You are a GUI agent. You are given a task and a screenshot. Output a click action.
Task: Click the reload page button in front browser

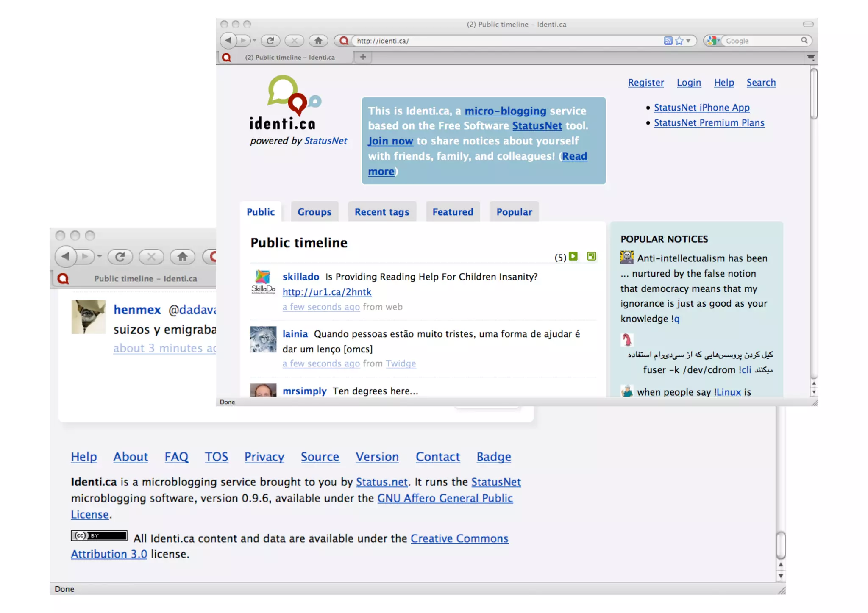(x=270, y=41)
